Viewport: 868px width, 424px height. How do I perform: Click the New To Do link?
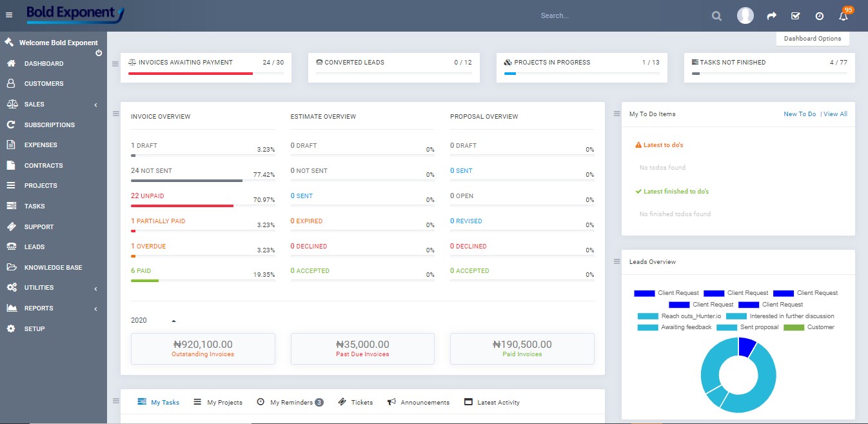800,114
